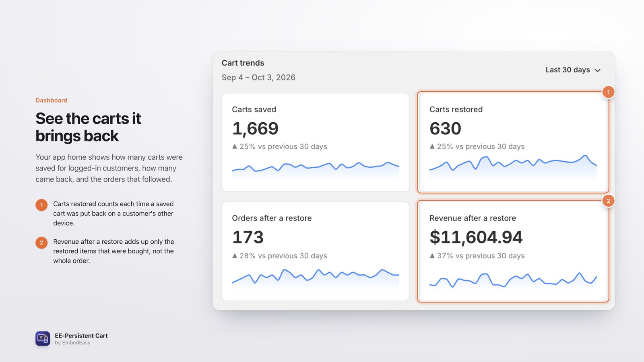The height and width of the screenshot is (362, 644).
Task: Click the Revenue after a restore title
Action: [x=473, y=218]
